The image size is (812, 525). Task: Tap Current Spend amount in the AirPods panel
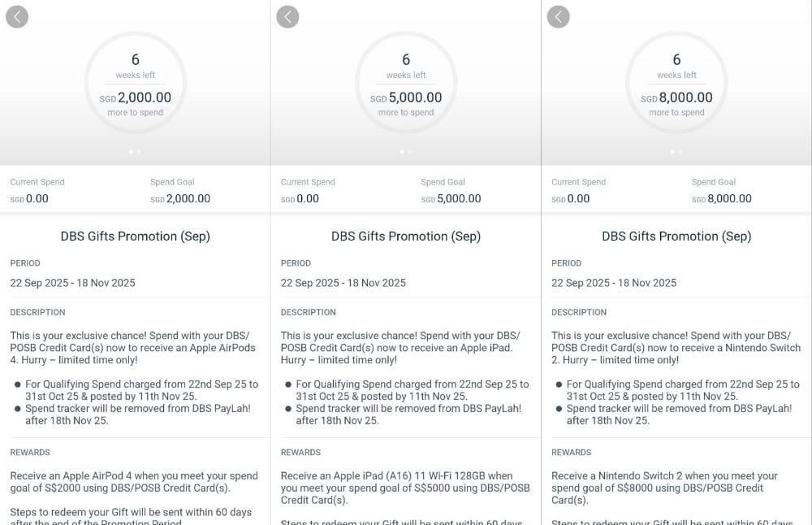29,198
